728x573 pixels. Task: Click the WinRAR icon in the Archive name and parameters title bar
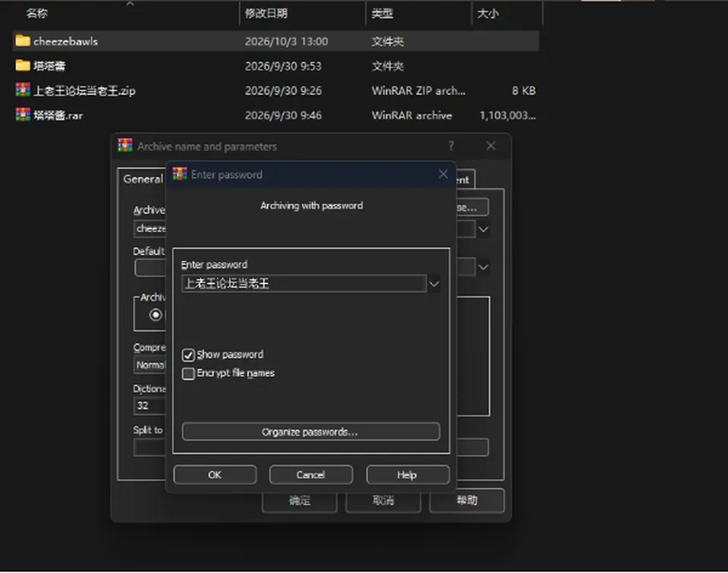point(125,146)
